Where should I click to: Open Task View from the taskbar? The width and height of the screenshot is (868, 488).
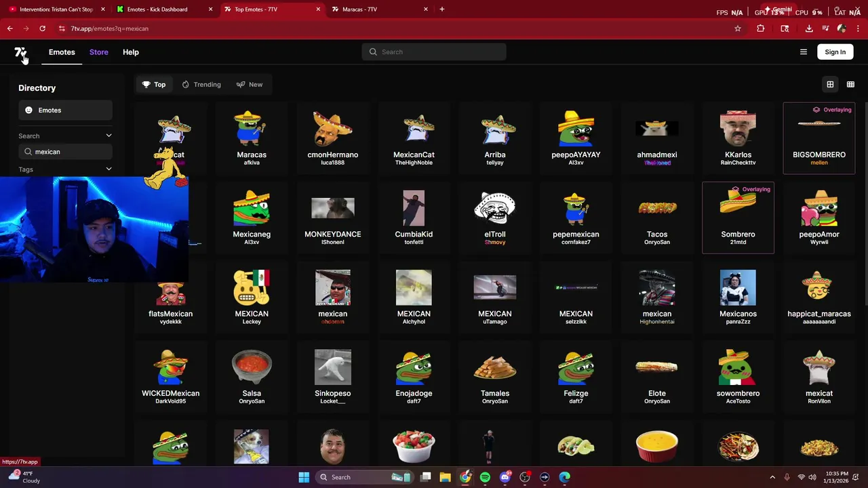425,477
